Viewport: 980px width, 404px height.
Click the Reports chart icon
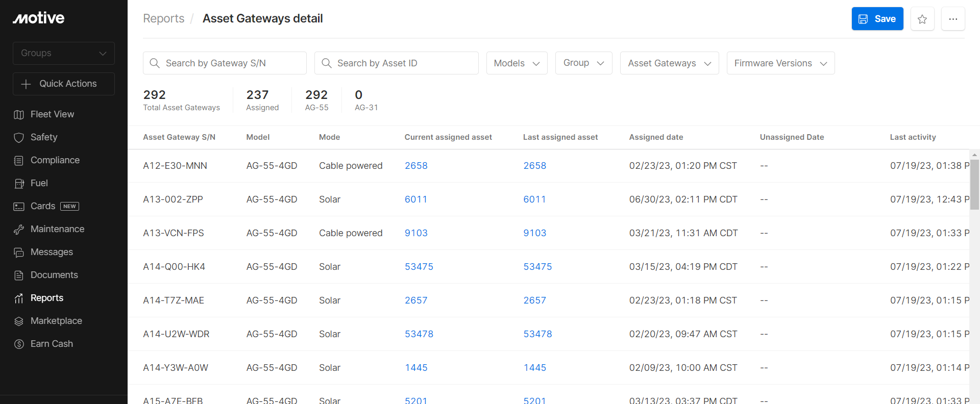point(19,298)
